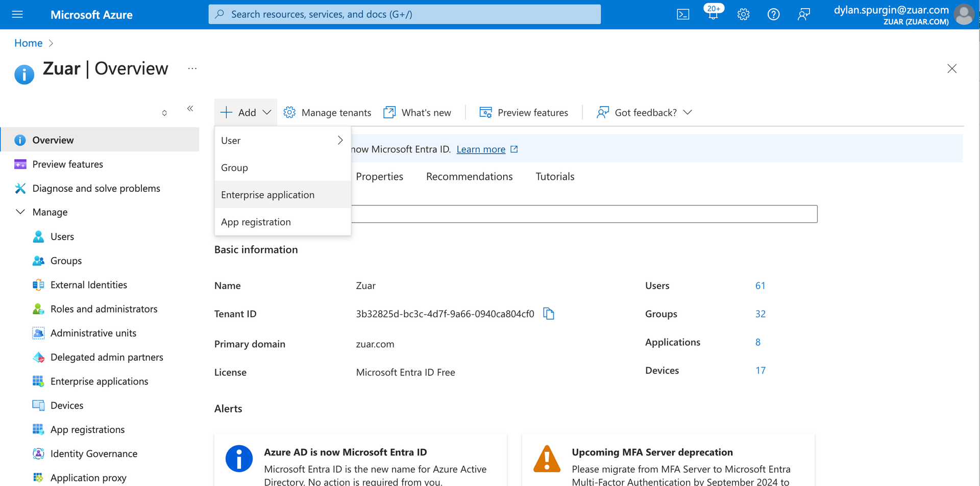Open the Azure AD is now Entra ID alert

click(360, 460)
